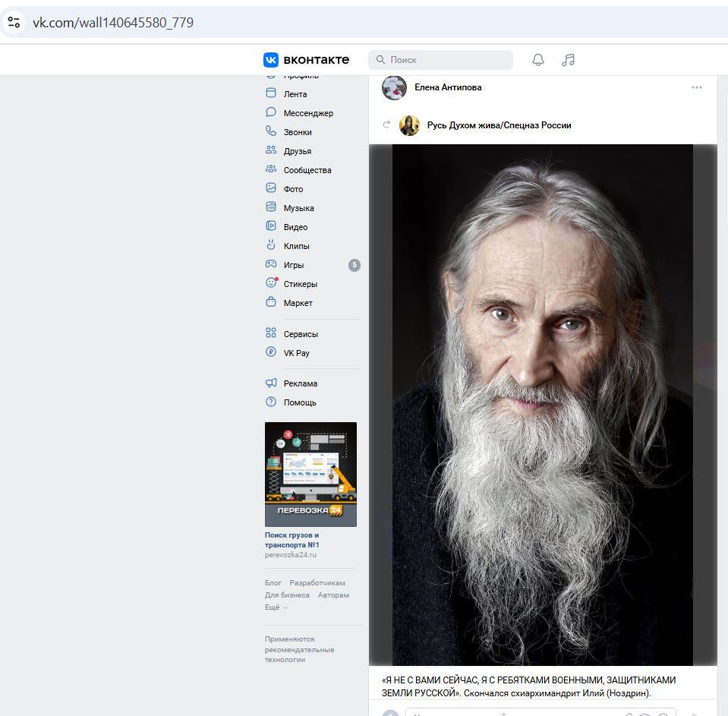Open the music note icon in header

click(x=568, y=60)
